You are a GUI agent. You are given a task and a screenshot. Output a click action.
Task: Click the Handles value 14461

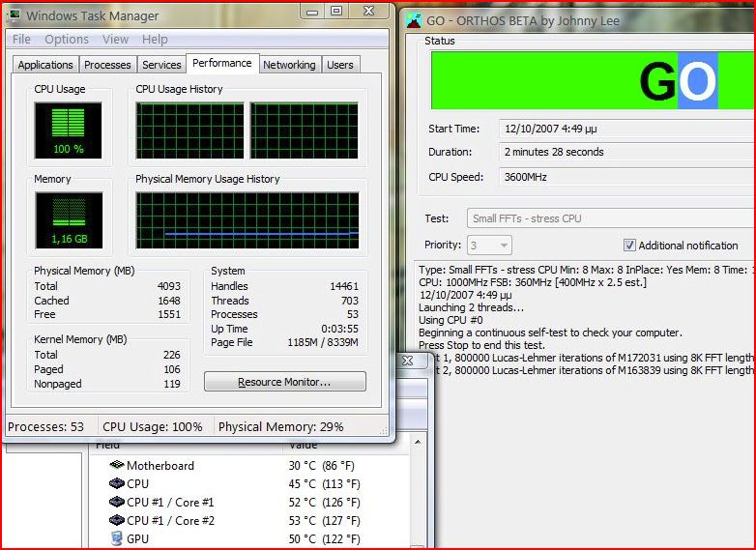click(344, 286)
